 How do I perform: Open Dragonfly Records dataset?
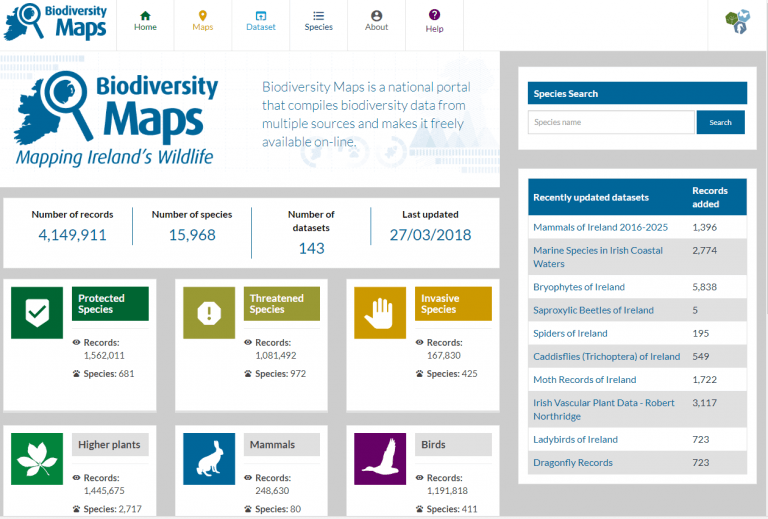(x=573, y=463)
